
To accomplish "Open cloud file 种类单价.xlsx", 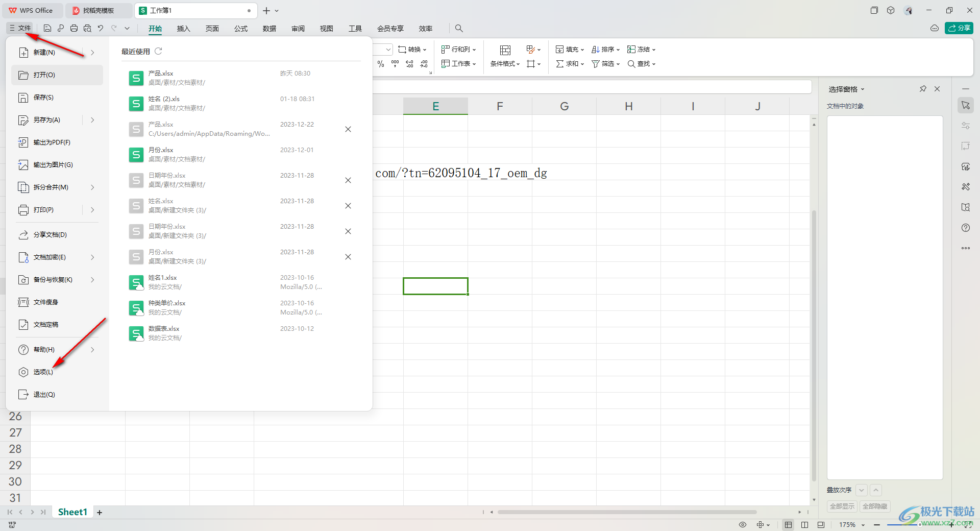I will 241,308.
